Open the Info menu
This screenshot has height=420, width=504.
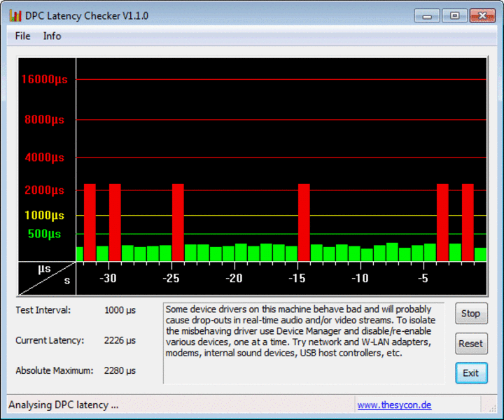pos(52,36)
